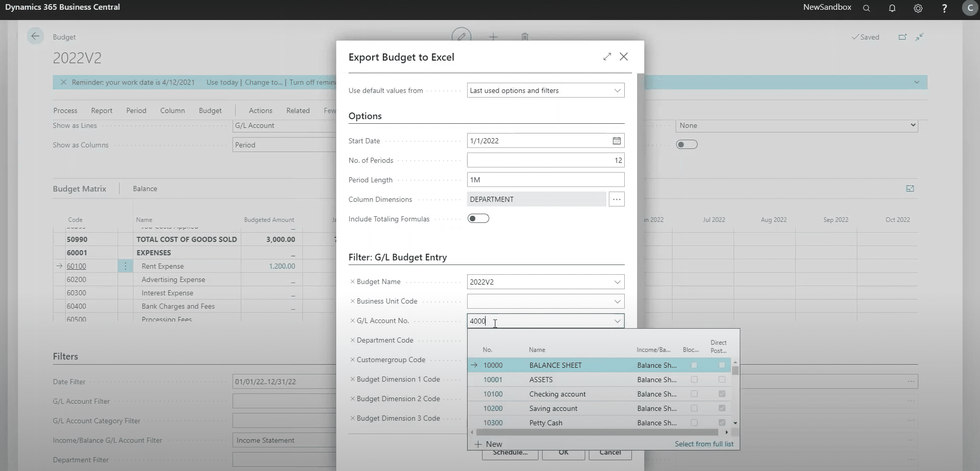Open the settings gear menu

pos(918,8)
